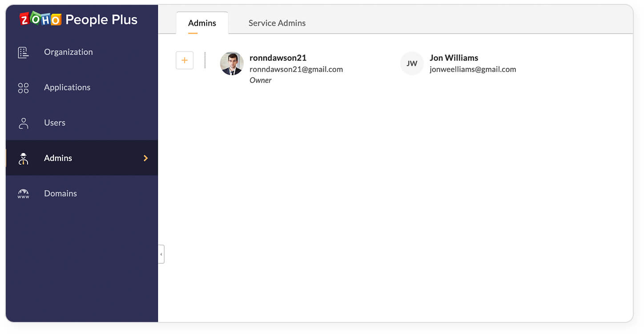The image size is (644, 334).
Task: Click the JW initials avatar
Action: 411,64
